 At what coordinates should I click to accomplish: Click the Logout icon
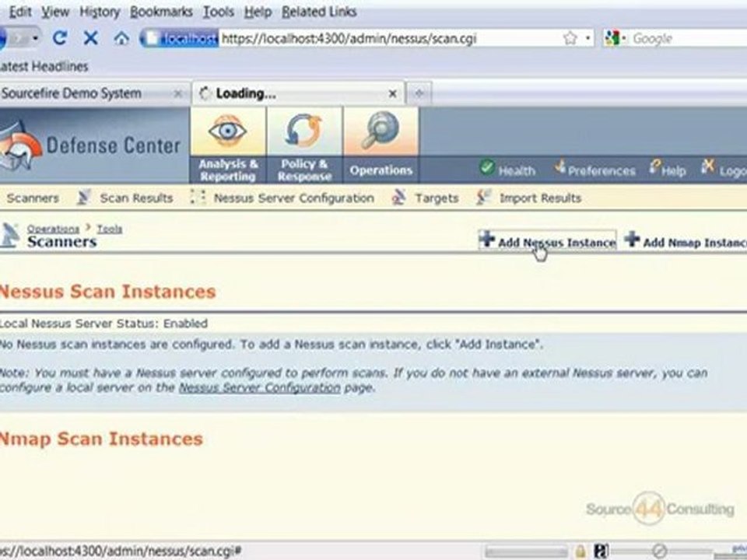(x=708, y=166)
